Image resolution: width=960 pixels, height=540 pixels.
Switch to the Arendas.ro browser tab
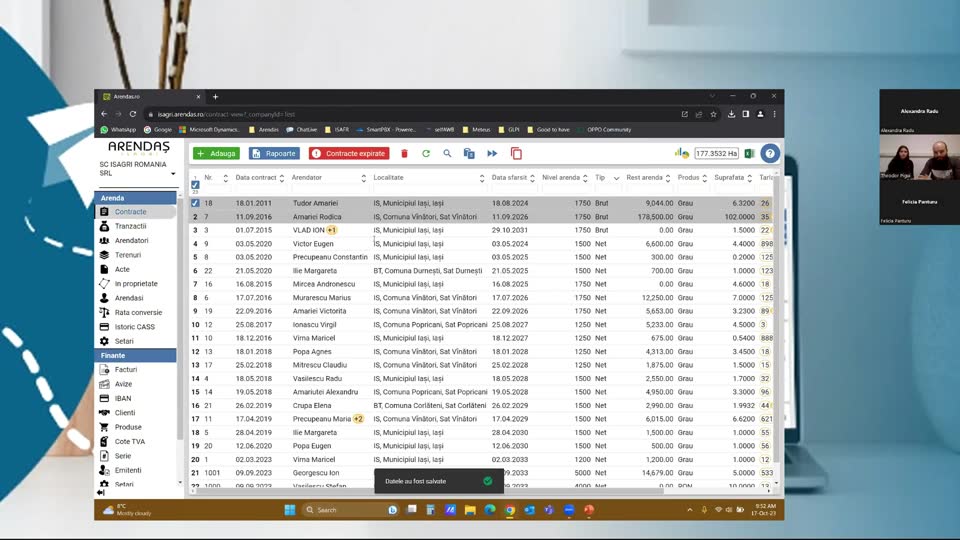151,97
